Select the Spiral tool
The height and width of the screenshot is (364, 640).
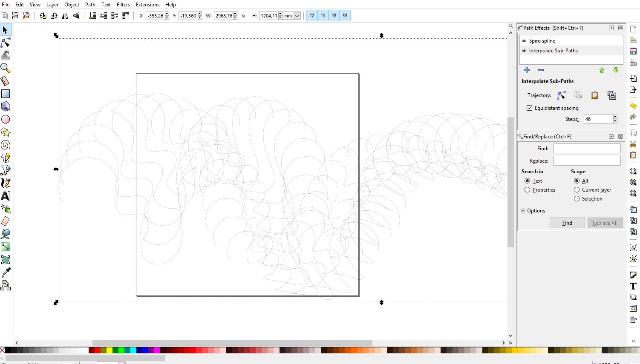pos(6,145)
